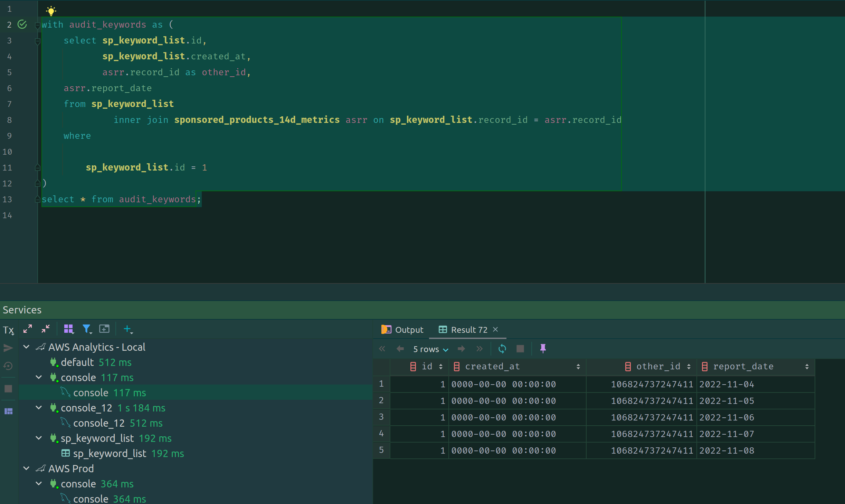Viewport: 845px width, 504px height.
Task: Collapse the AWS Prod tree node
Action: tap(26, 468)
